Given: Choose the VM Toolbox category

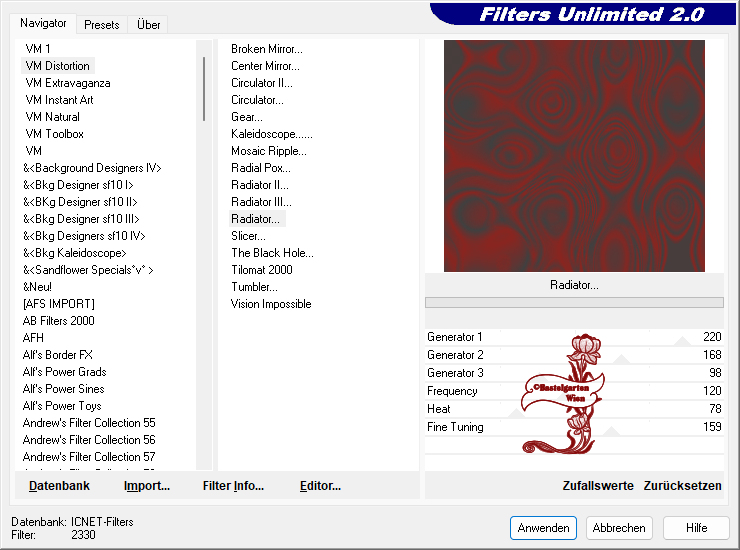Looking at the screenshot, I should click(54, 134).
